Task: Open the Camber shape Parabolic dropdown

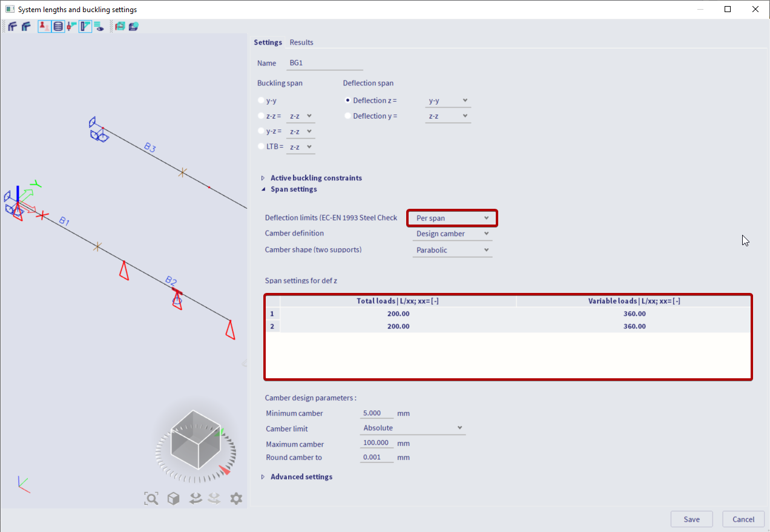Action: click(452, 249)
